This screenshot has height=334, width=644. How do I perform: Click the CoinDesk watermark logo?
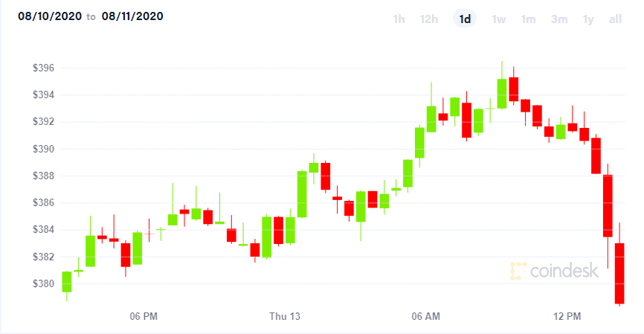[x=554, y=271]
